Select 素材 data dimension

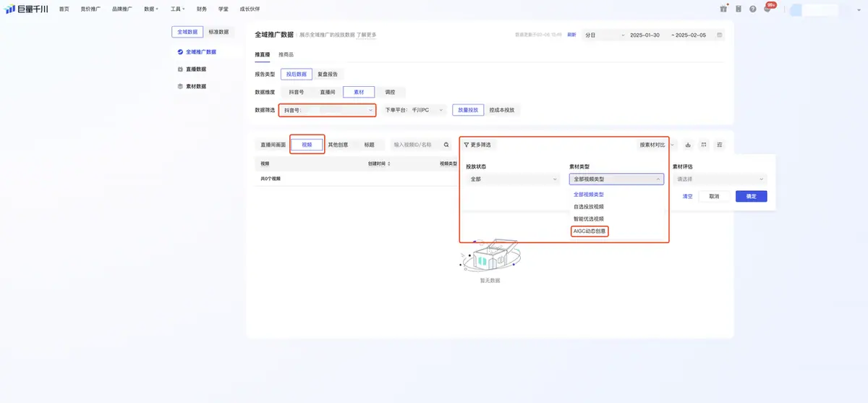pyautogui.click(x=359, y=92)
